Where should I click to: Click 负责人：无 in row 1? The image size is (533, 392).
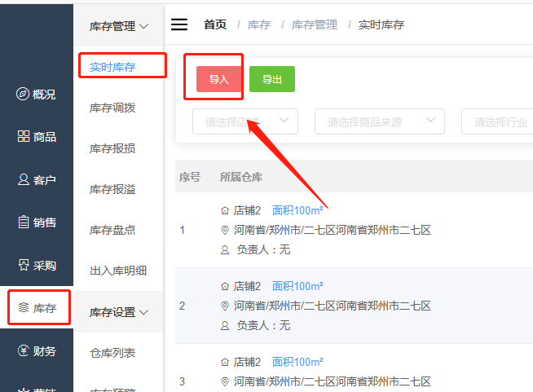click(x=263, y=250)
